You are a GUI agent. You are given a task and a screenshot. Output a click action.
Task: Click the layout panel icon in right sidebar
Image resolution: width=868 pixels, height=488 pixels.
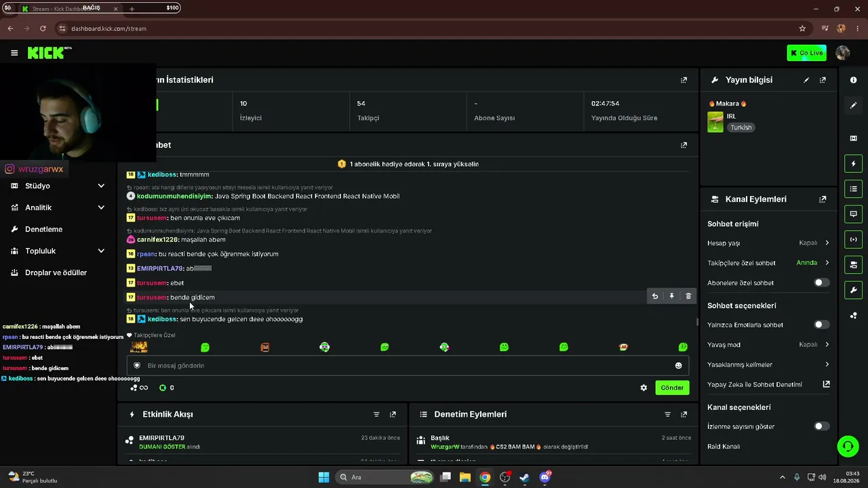click(853, 138)
